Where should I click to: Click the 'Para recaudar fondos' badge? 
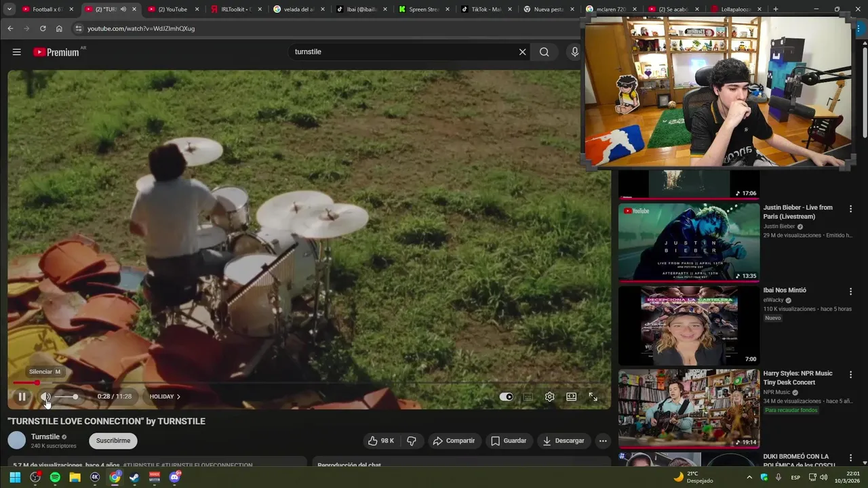coord(791,410)
